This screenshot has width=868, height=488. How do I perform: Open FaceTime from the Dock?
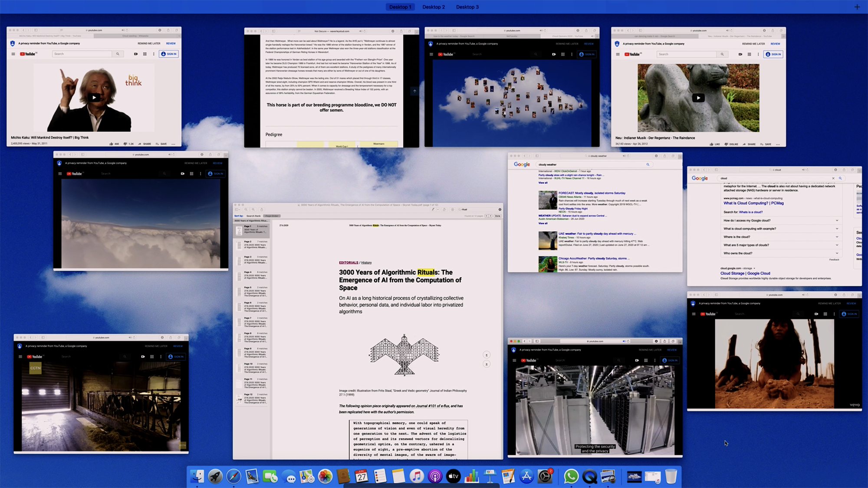(270, 476)
